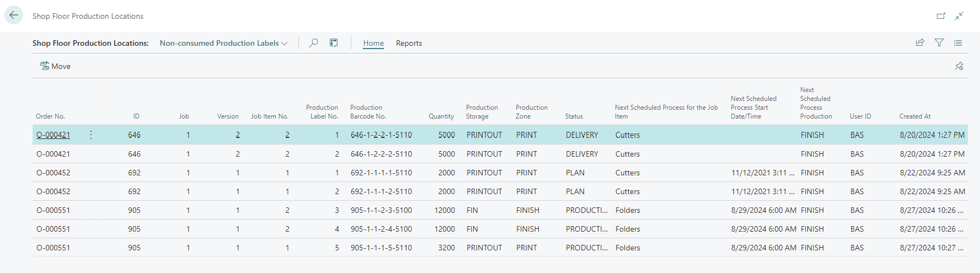
Task: Open row menu dots for O-000421
Action: pyautogui.click(x=91, y=135)
